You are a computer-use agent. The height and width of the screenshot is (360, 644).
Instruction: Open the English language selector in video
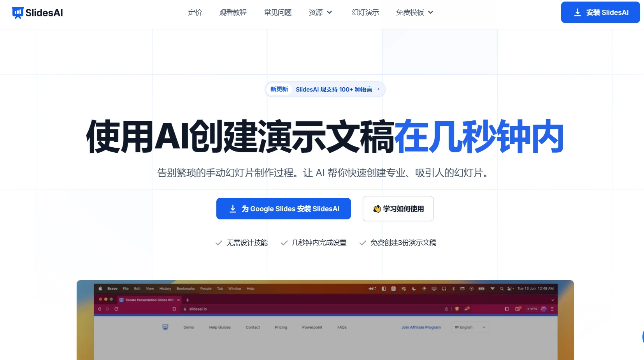(x=470, y=327)
